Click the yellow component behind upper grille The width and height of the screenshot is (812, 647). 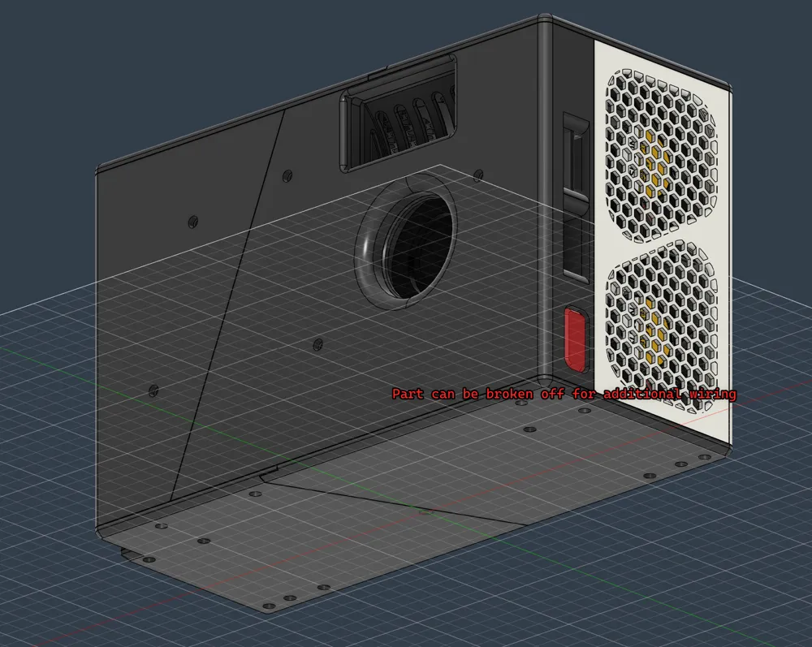click(x=654, y=166)
